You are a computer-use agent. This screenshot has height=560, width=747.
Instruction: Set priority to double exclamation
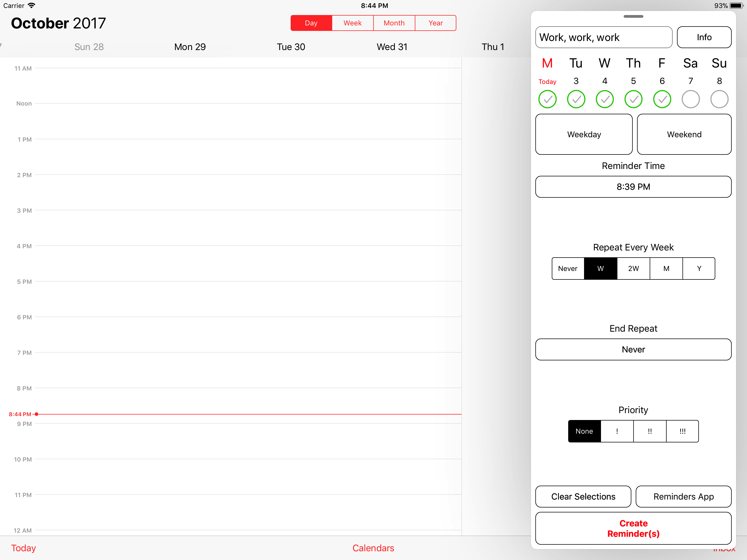click(x=650, y=431)
